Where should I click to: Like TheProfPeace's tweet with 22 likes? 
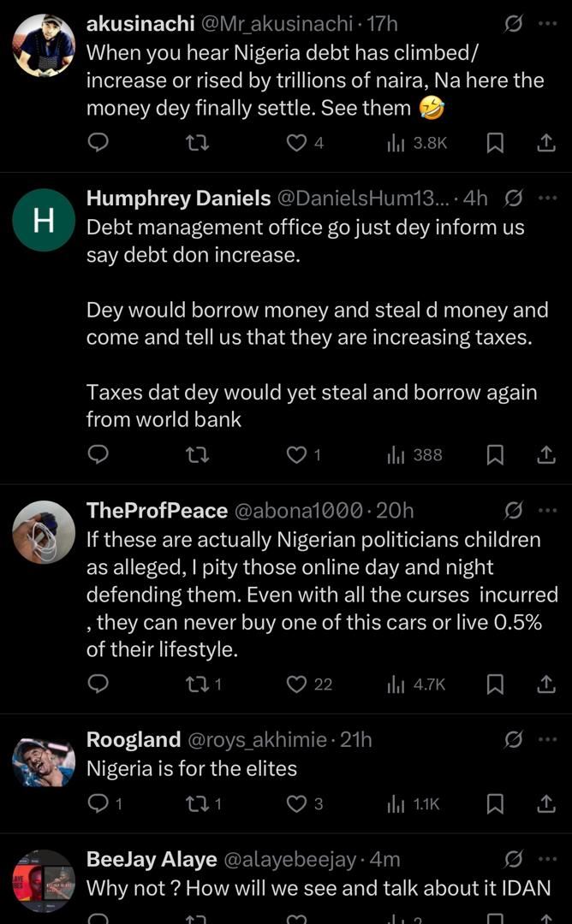[x=297, y=684]
